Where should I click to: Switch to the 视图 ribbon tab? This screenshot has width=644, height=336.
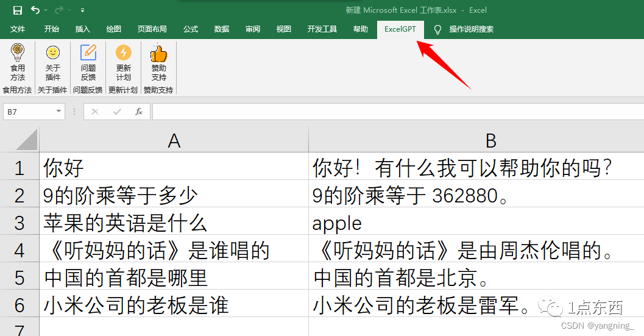click(283, 29)
